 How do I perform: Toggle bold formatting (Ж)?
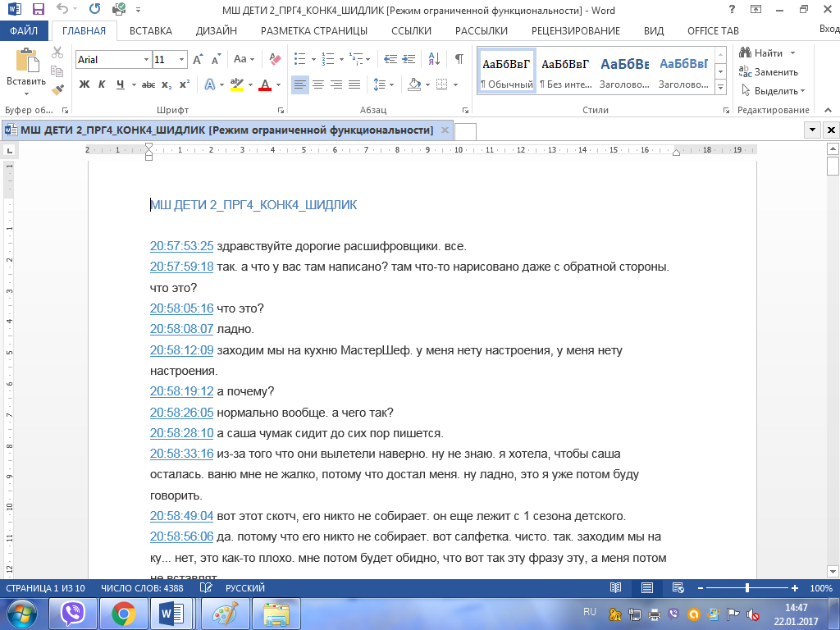pyautogui.click(x=84, y=84)
